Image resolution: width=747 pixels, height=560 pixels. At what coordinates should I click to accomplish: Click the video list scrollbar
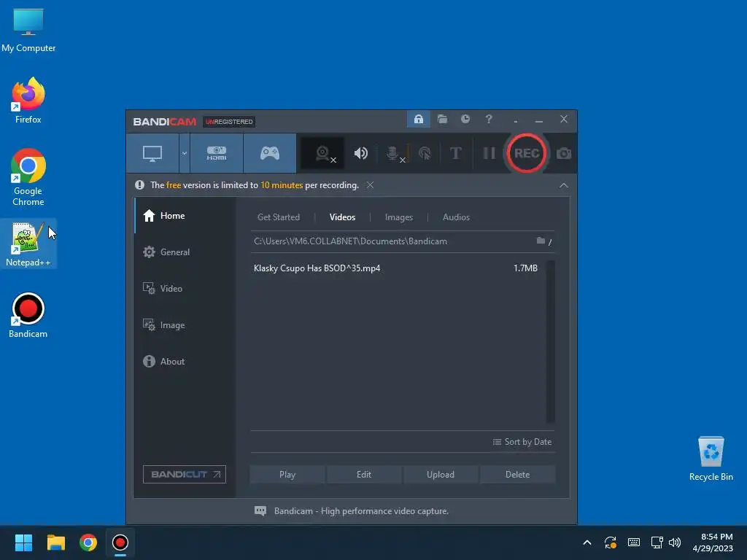pos(551,341)
